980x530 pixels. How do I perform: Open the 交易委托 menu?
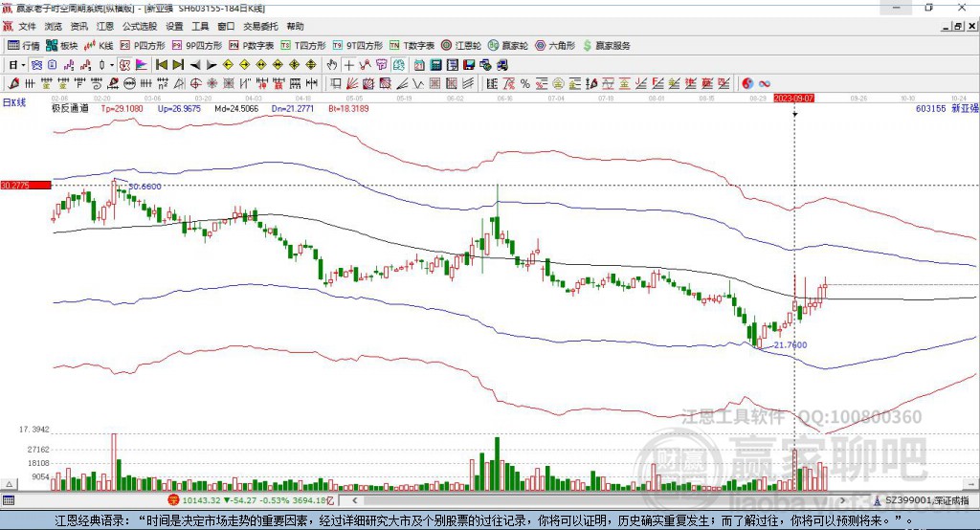pyautogui.click(x=260, y=26)
